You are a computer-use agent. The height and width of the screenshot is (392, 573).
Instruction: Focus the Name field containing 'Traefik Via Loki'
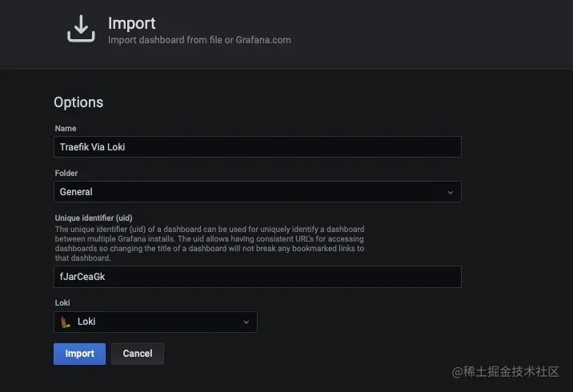click(257, 147)
